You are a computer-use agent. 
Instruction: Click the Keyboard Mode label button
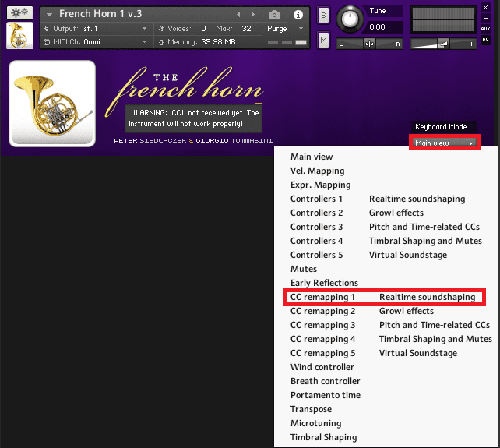click(x=441, y=126)
